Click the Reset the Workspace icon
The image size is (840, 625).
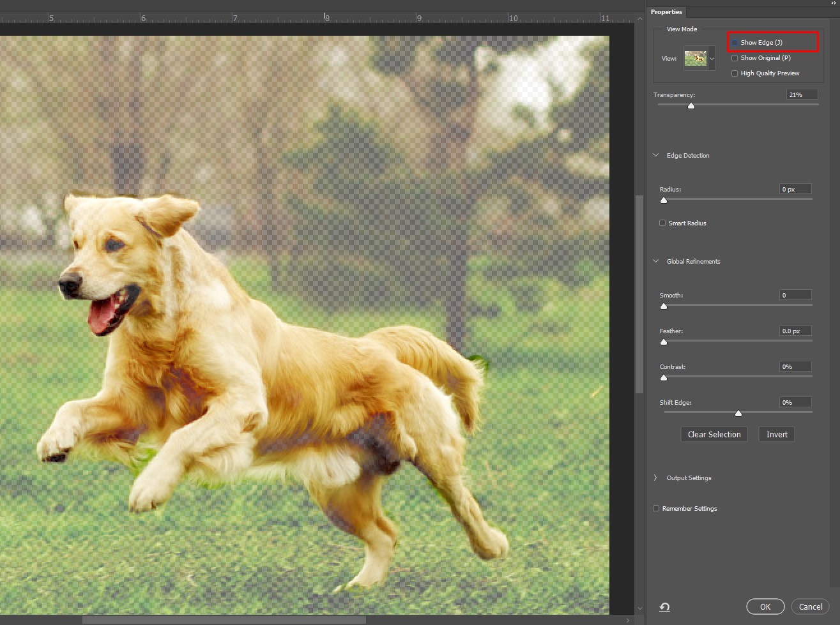coord(664,607)
